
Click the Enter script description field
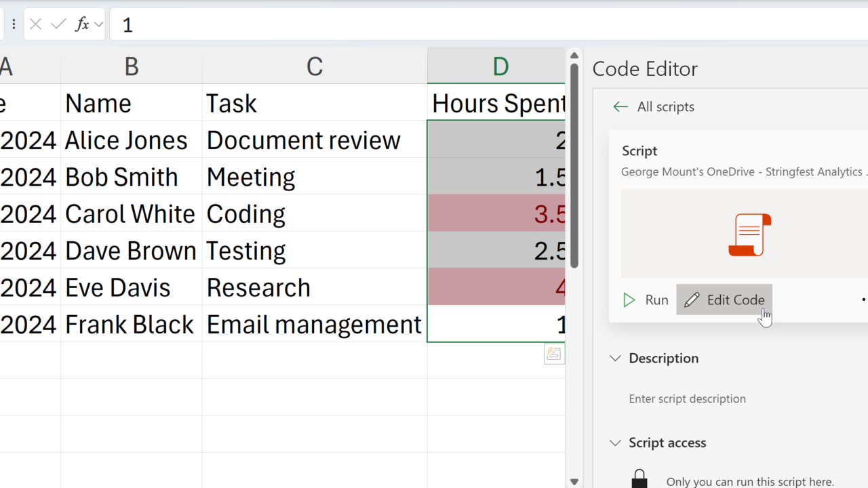click(x=687, y=399)
